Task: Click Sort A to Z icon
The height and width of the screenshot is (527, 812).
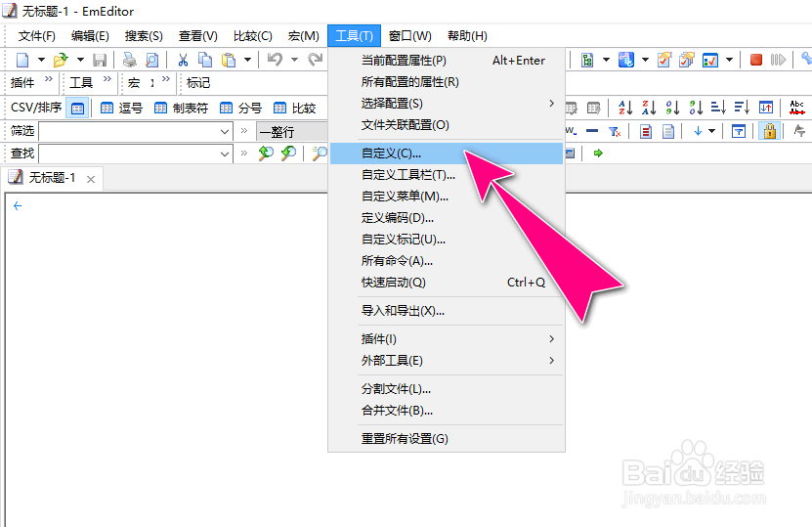Action: click(625, 108)
